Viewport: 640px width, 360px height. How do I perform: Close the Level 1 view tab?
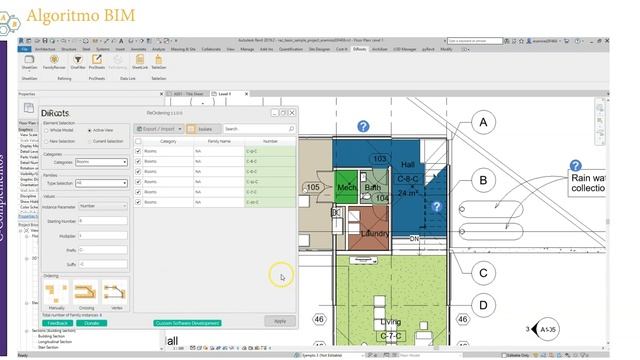(x=247, y=94)
